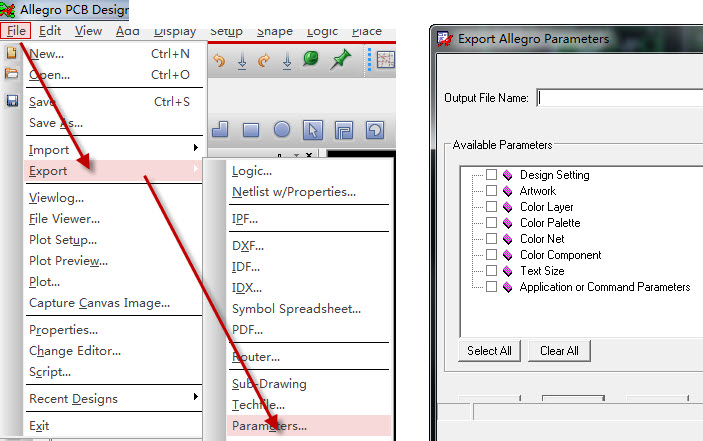Click the Output File Name field

620,98
